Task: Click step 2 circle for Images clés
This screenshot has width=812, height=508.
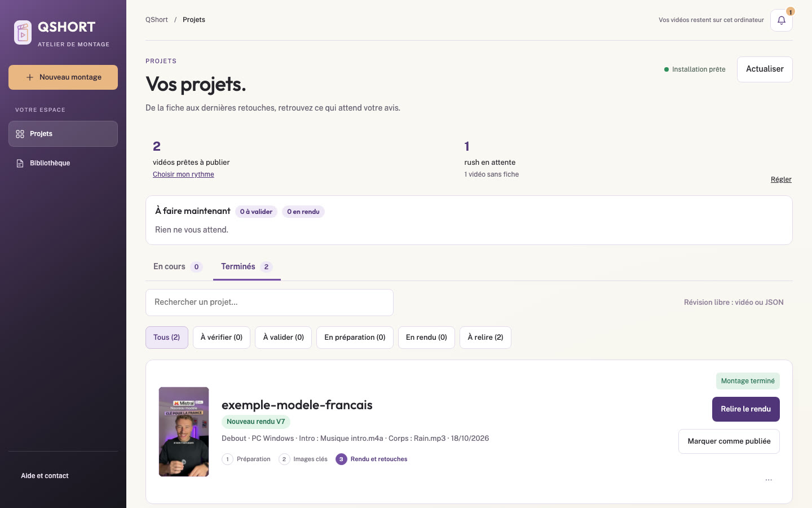Action: pos(284,459)
